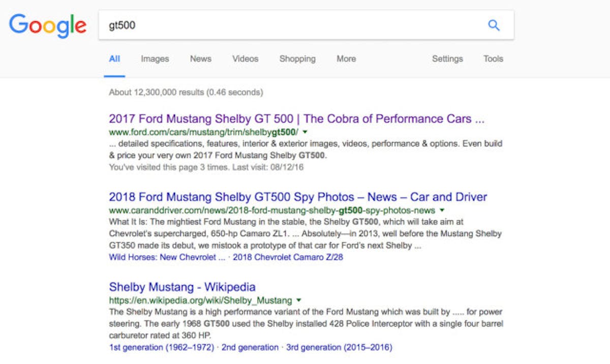
Task: Open the Shelby Mustang Wikipedia article
Action: pos(182,287)
